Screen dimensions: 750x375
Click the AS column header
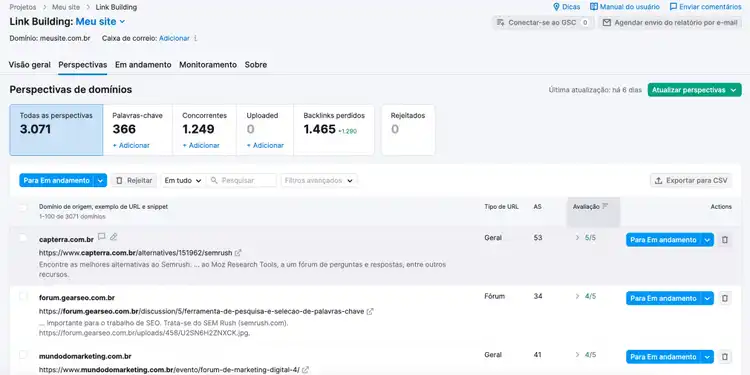click(x=538, y=207)
